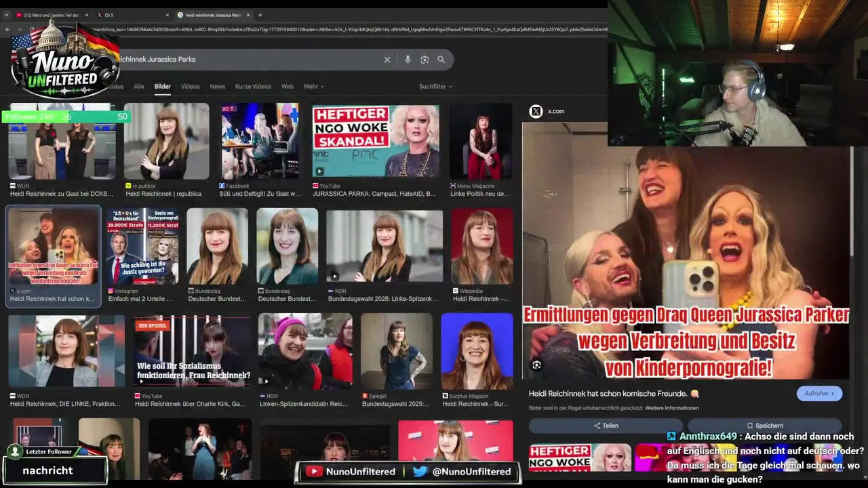Open the Surplus Magazin image result
Image resolution: width=868 pixels, height=488 pixels.
(x=477, y=361)
